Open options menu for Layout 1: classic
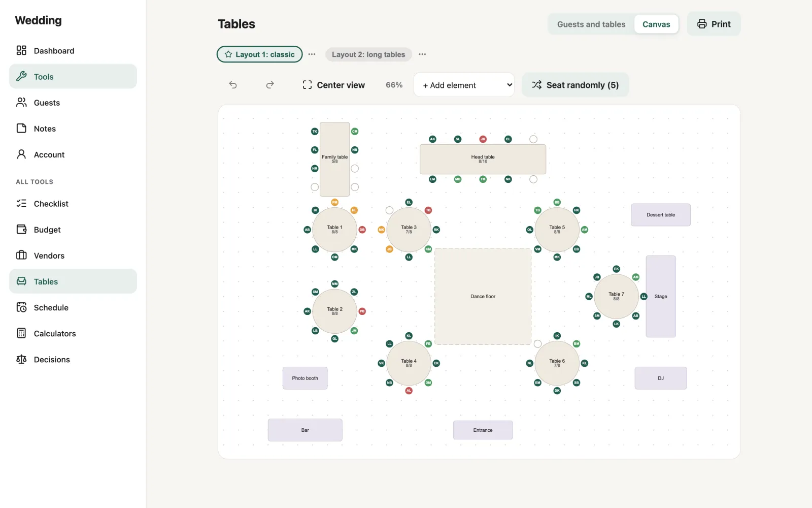The image size is (812, 508). tap(312, 54)
